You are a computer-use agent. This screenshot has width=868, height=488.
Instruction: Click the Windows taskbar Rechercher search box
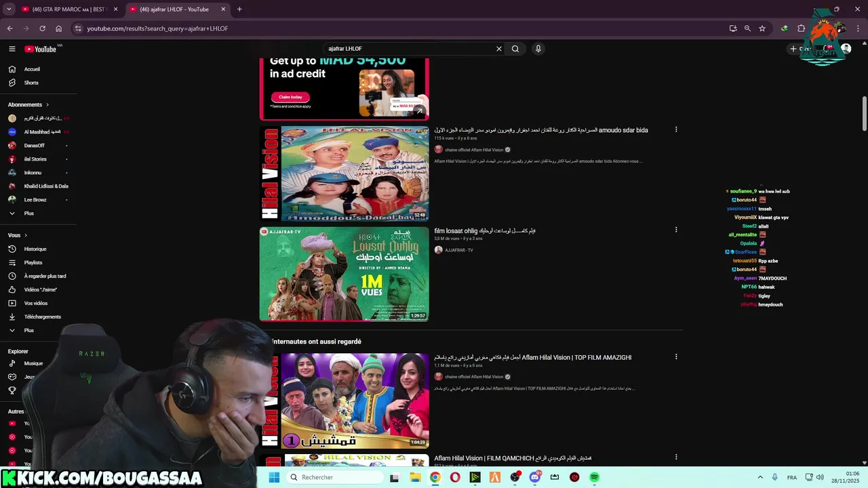tap(336, 477)
